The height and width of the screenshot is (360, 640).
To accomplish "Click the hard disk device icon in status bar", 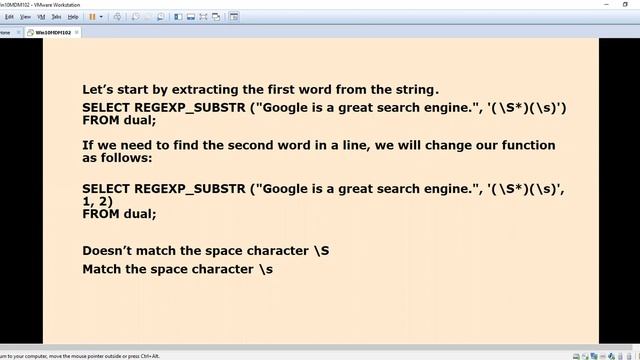I will 576,356.
